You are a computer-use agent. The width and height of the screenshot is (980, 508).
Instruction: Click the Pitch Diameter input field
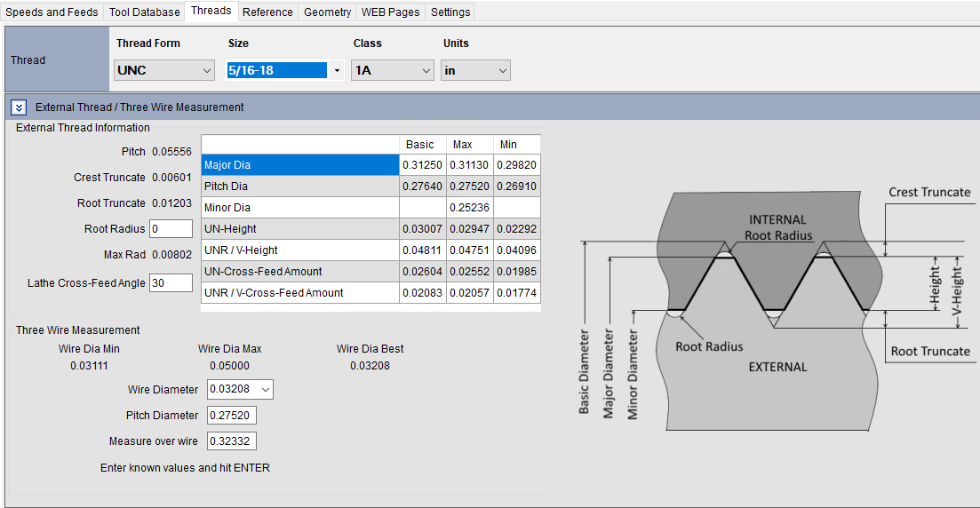(x=231, y=415)
